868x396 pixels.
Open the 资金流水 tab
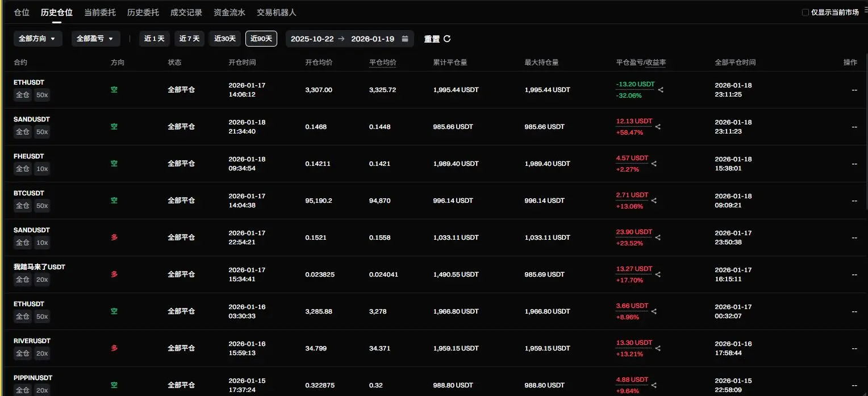pos(229,12)
